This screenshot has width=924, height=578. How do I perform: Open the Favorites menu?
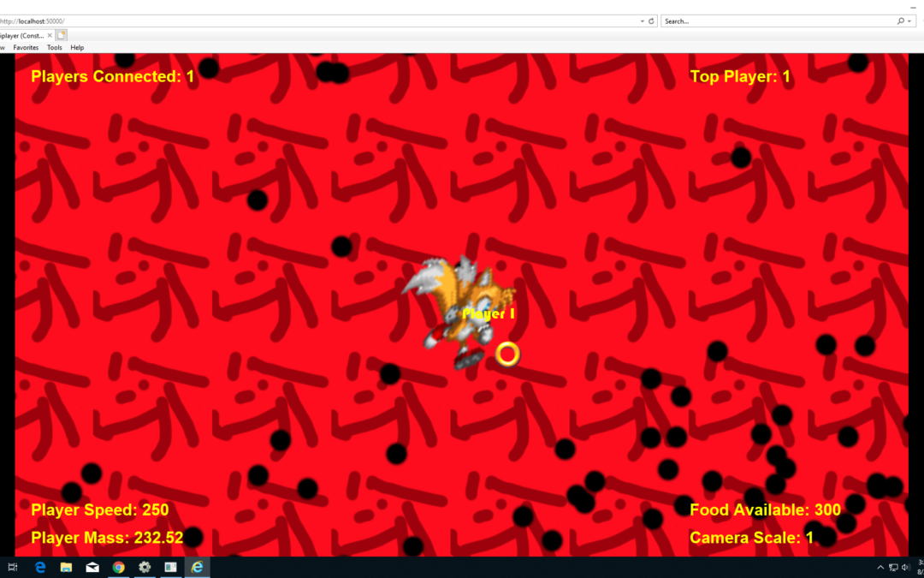point(26,48)
